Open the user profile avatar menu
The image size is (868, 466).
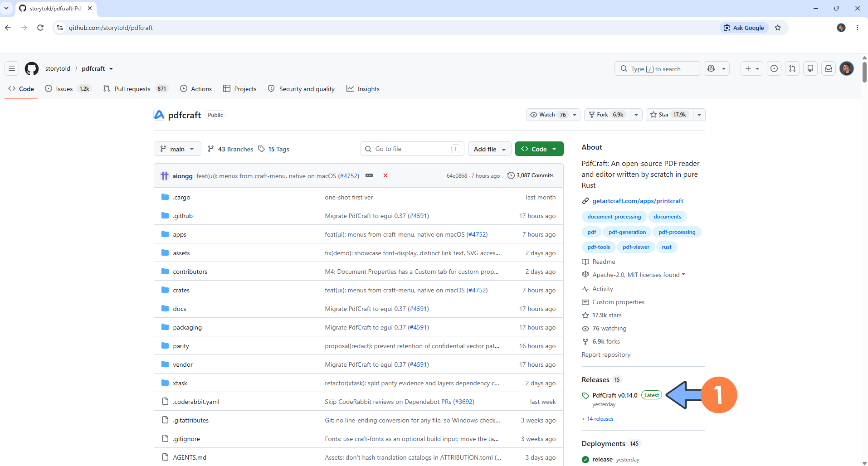(847, 68)
